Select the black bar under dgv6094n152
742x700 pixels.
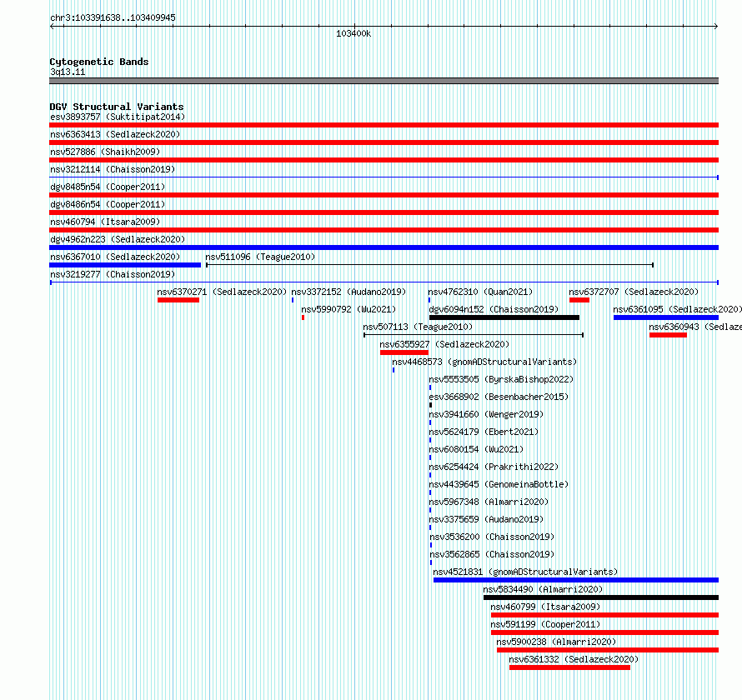[504, 317]
